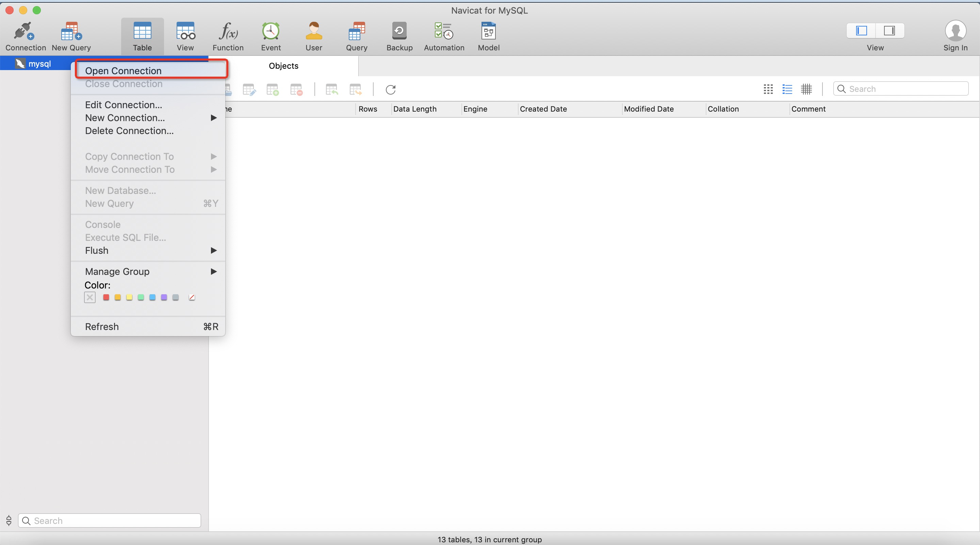Click Delete Connection menu option
This screenshot has width=980, height=545.
click(x=129, y=130)
